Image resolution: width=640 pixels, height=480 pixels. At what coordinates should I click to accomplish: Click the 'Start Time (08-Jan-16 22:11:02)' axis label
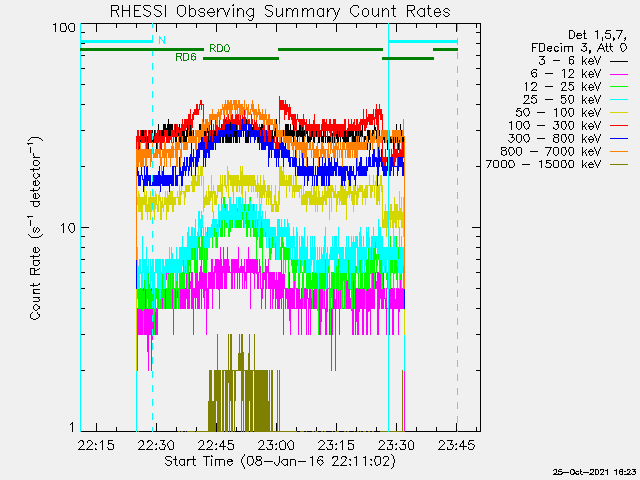click(280, 461)
